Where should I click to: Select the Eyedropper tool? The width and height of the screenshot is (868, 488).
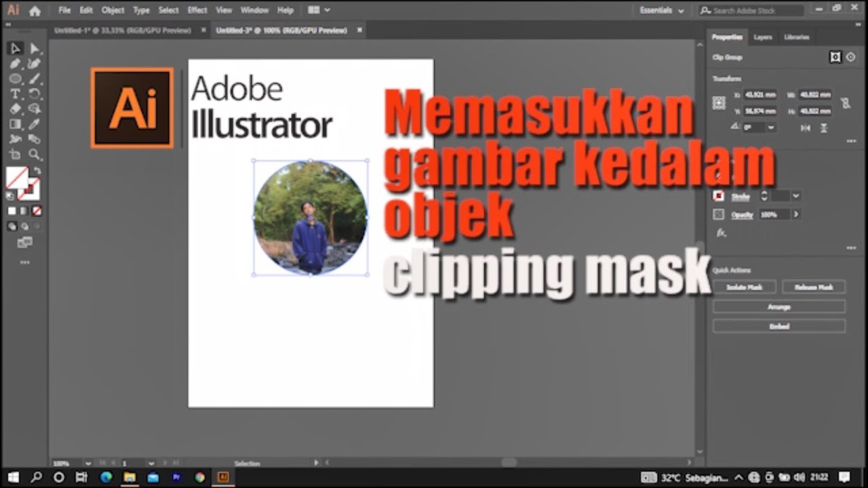pos(35,124)
